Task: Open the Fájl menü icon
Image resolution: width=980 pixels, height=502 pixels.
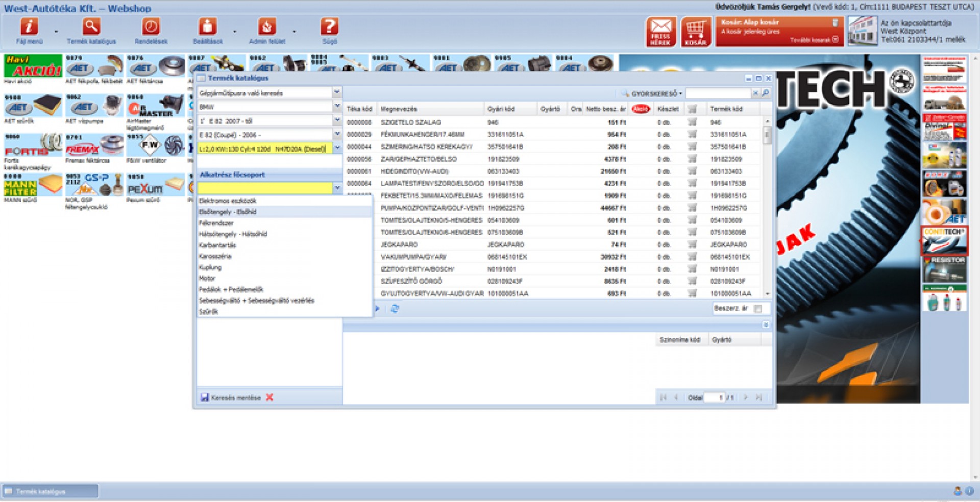Action: [x=29, y=27]
